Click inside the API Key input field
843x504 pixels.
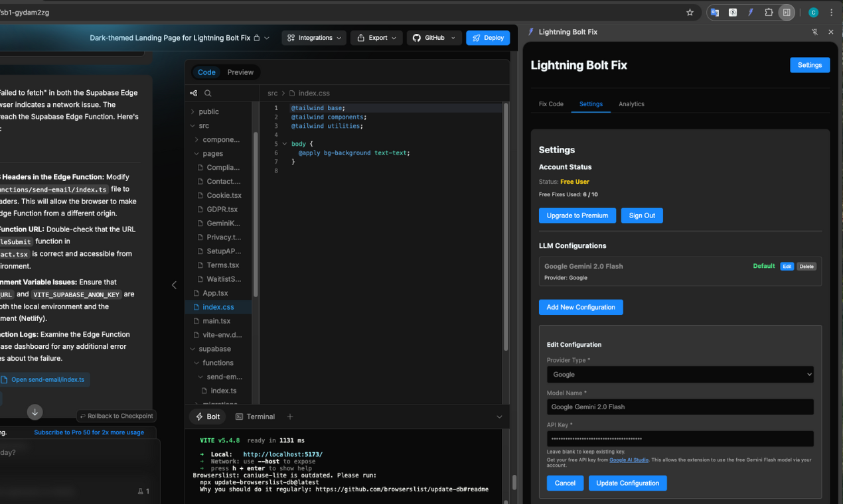point(680,438)
